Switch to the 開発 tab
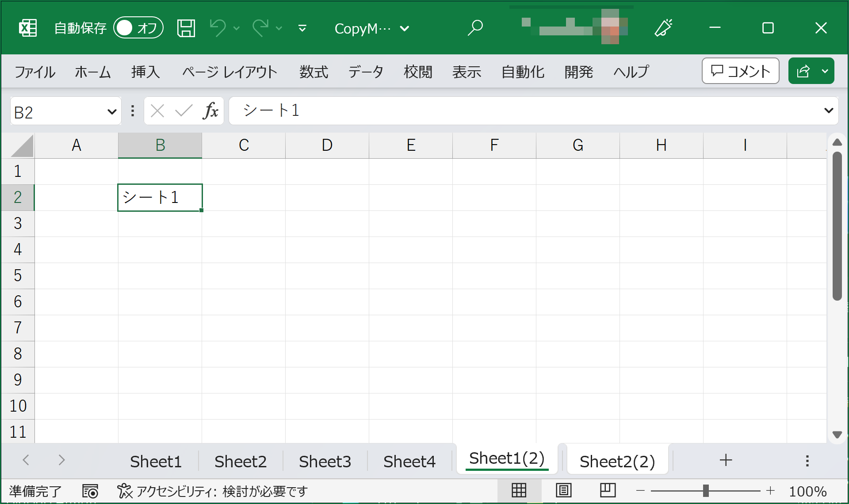 (579, 72)
